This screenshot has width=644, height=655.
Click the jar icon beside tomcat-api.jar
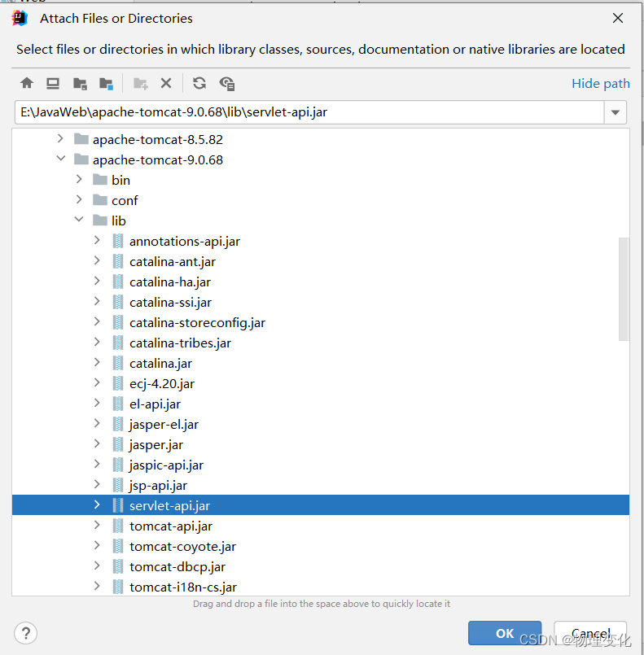click(118, 526)
